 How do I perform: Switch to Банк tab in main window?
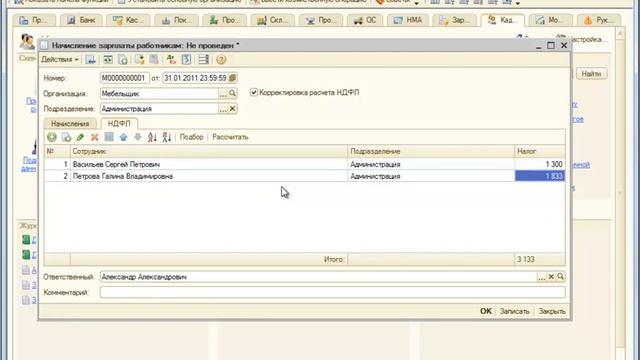coord(81,20)
